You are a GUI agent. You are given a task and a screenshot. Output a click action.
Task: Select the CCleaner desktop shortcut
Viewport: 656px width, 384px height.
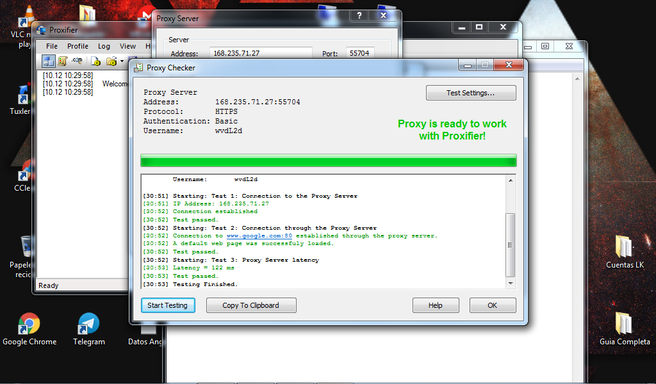point(25,176)
